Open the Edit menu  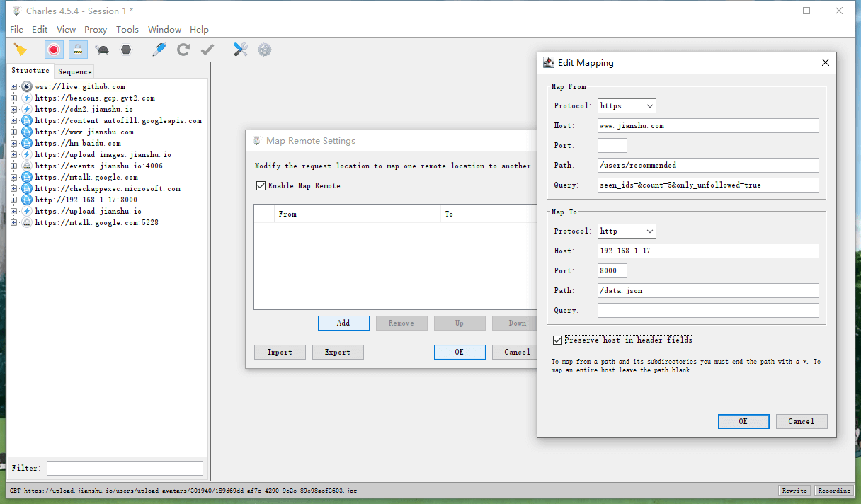tap(40, 29)
